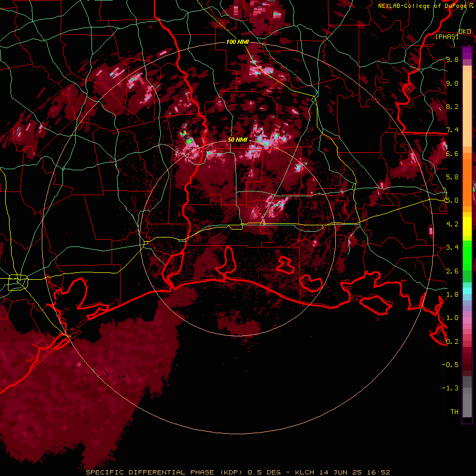Click the NEXLAB-College of DuPage label
Screen dimensions: 476x476
423,6
